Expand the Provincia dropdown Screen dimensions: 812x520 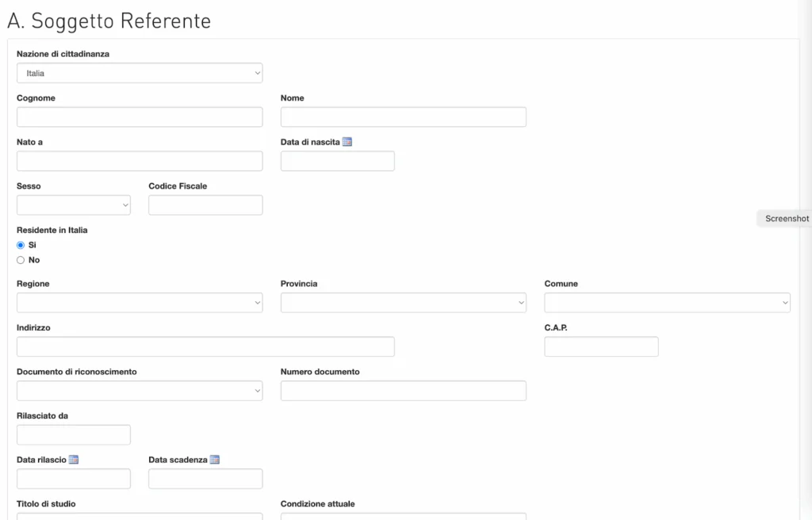click(x=404, y=303)
